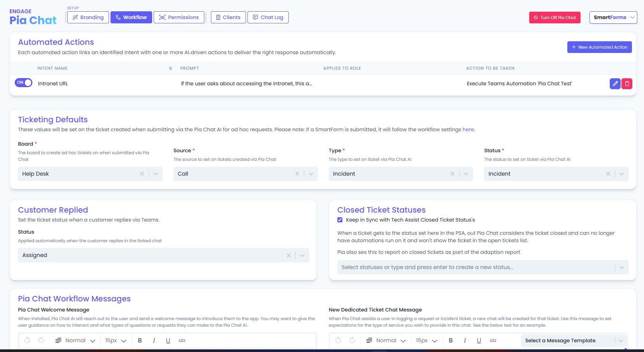Select the Workflow tab

point(131,18)
